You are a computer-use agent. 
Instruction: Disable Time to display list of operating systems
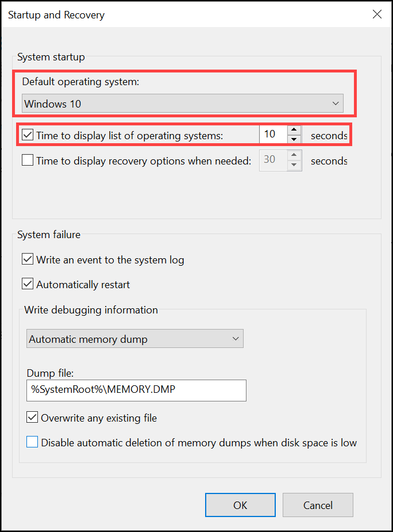point(27,135)
